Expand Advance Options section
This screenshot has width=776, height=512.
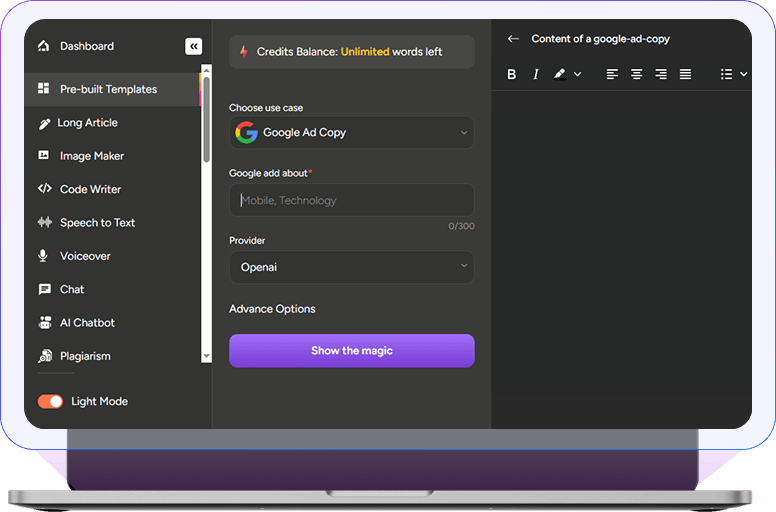coord(272,309)
